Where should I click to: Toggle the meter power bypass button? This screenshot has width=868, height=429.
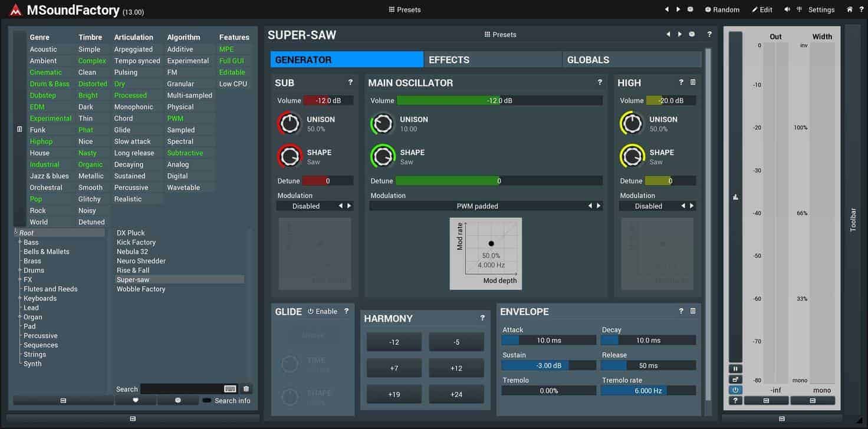tap(735, 390)
